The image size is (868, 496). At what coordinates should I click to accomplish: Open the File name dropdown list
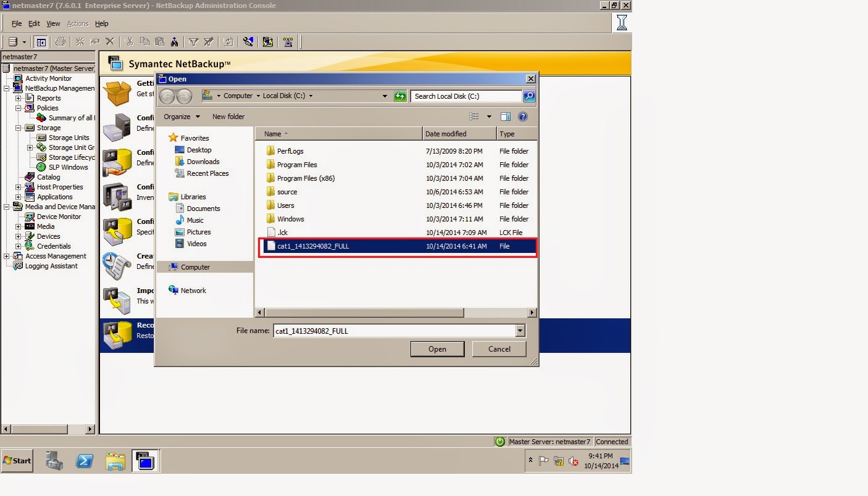click(x=519, y=331)
